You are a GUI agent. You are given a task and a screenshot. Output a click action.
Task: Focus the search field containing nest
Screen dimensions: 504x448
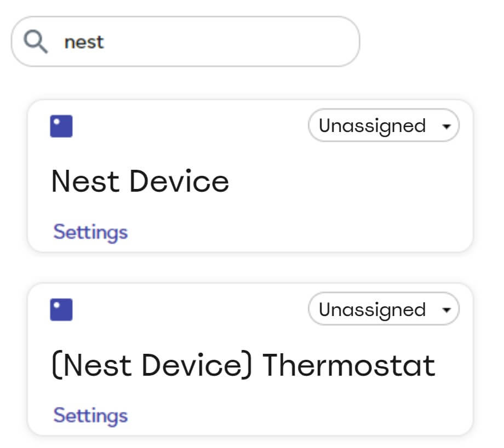point(186,42)
